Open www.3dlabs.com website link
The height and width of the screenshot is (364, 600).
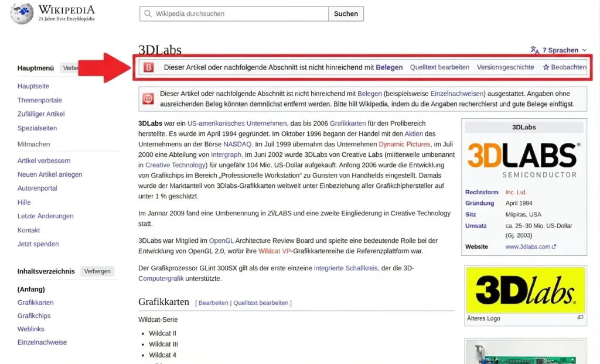(x=528, y=246)
